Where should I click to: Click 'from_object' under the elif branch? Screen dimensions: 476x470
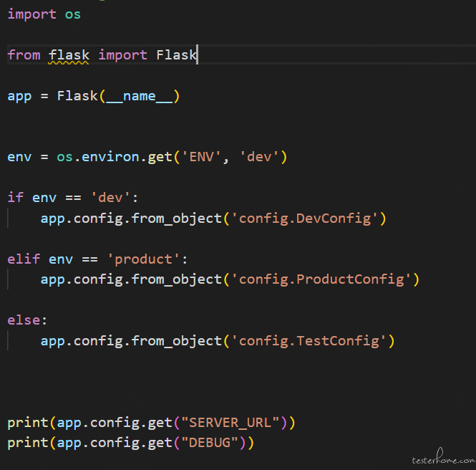[x=176, y=279]
